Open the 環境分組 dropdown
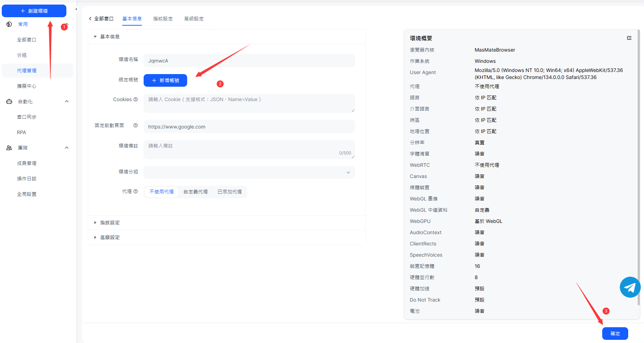The image size is (644, 343). point(249,172)
